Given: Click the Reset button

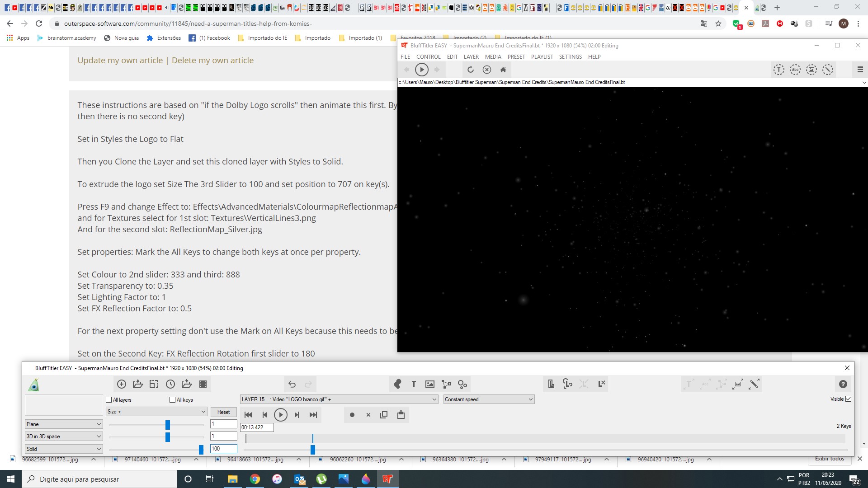Looking at the screenshot, I should tap(223, 412).
